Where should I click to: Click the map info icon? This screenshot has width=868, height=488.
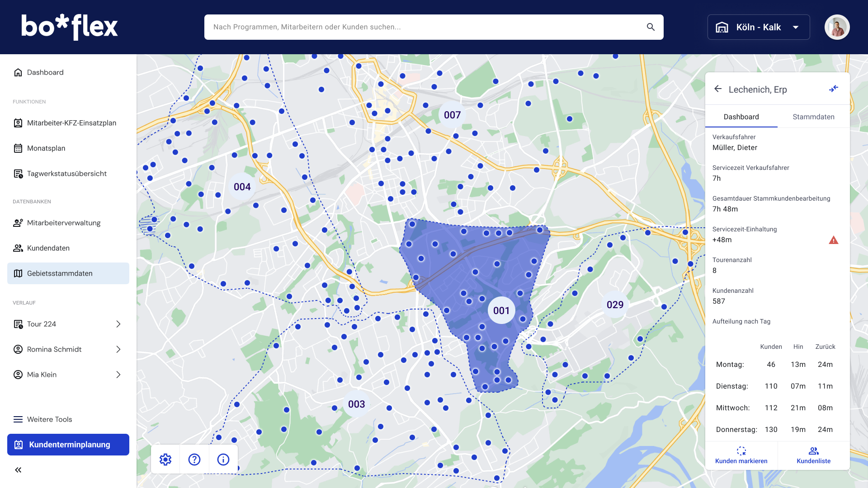coord(223,460)
